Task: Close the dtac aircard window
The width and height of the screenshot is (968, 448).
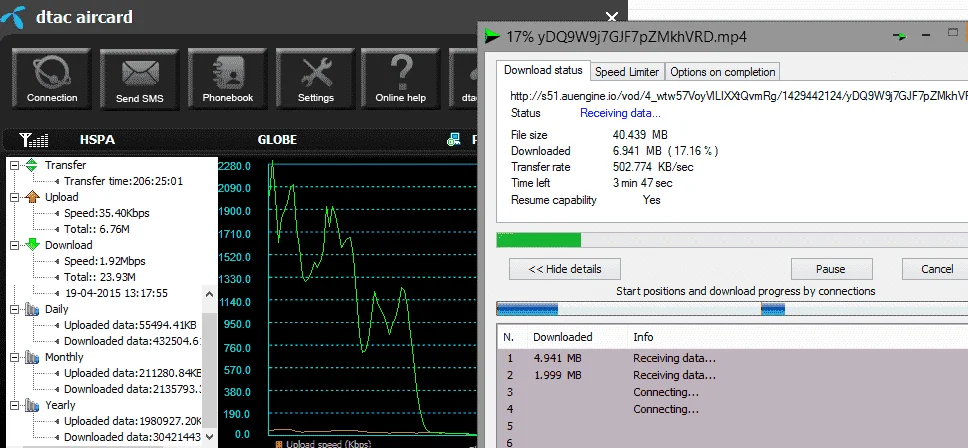Action: click(612, 17)
